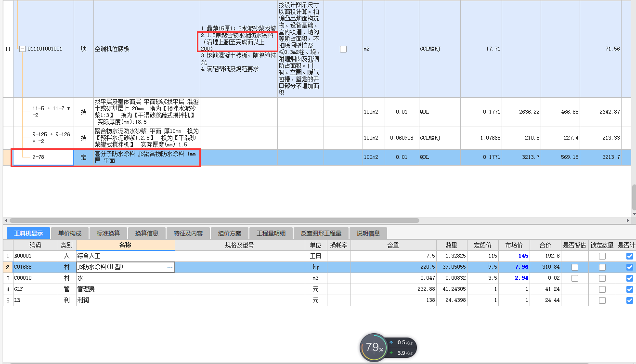Click the 含量 column header

393,245
